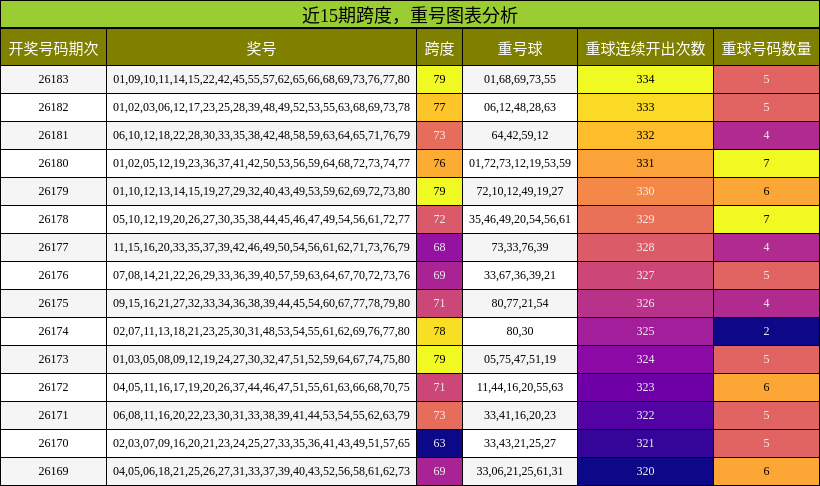The width and height of the screenshot is (820, 486).
Task: Click the winning numbers for draw 26183
Action: 261,80
